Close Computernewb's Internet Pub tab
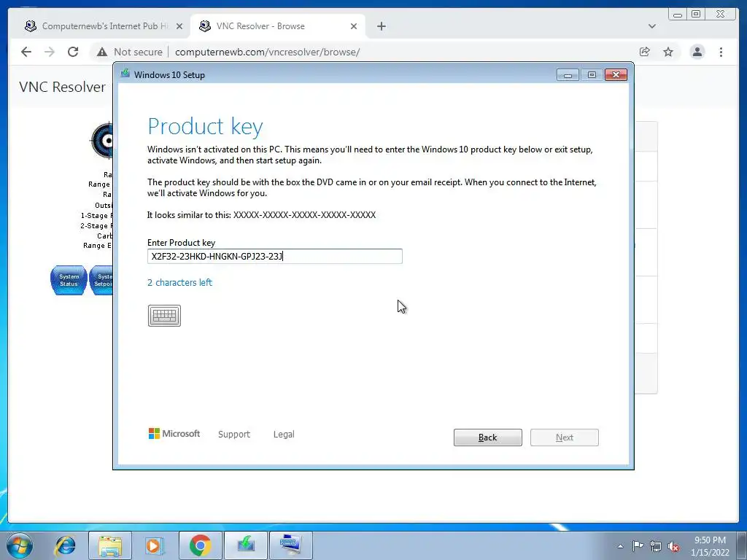This screenshot has height=560, width=747. (179, 26)
